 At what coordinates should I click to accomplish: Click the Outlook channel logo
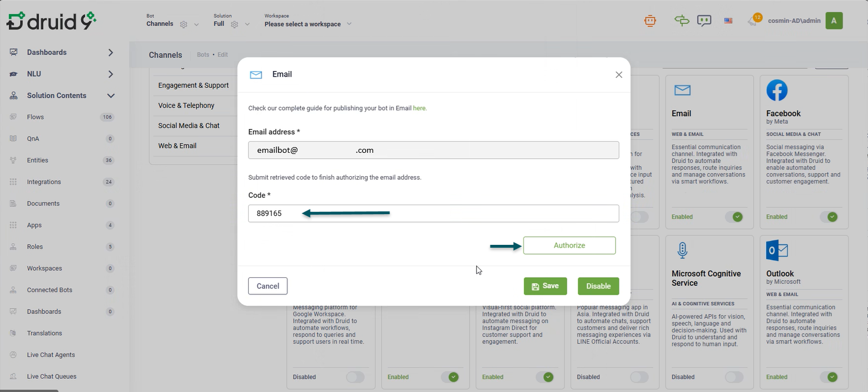pyautogui.click(x=777, y=251)
